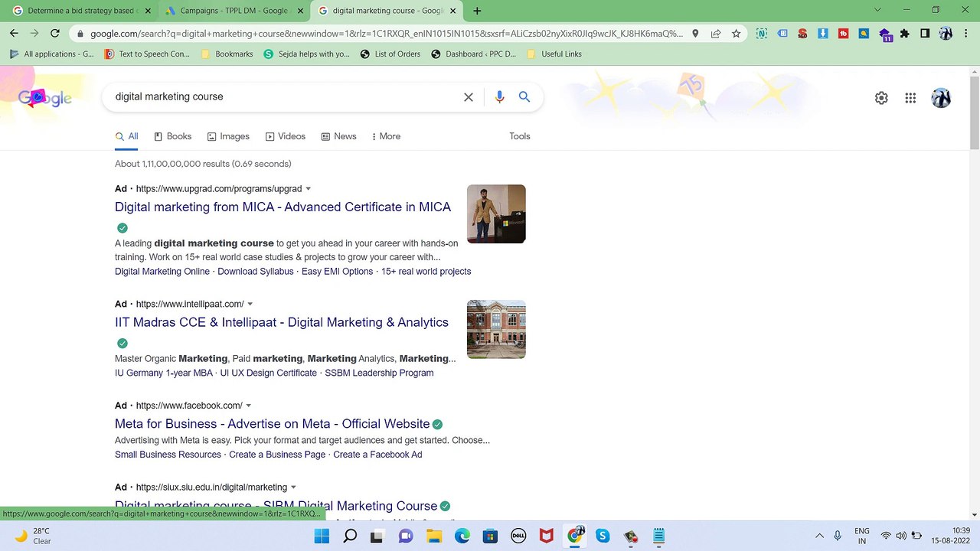Screen dimensions: 980x551
Task: Open a new browser tab
Action: pos(477,11)
